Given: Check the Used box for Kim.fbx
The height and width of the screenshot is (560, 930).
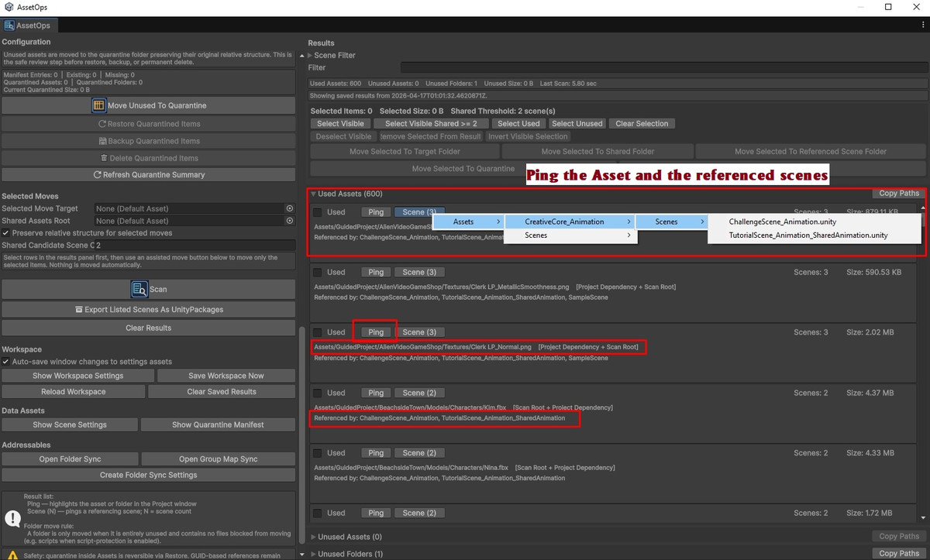Looking at the screenshot, I should 317,393.
